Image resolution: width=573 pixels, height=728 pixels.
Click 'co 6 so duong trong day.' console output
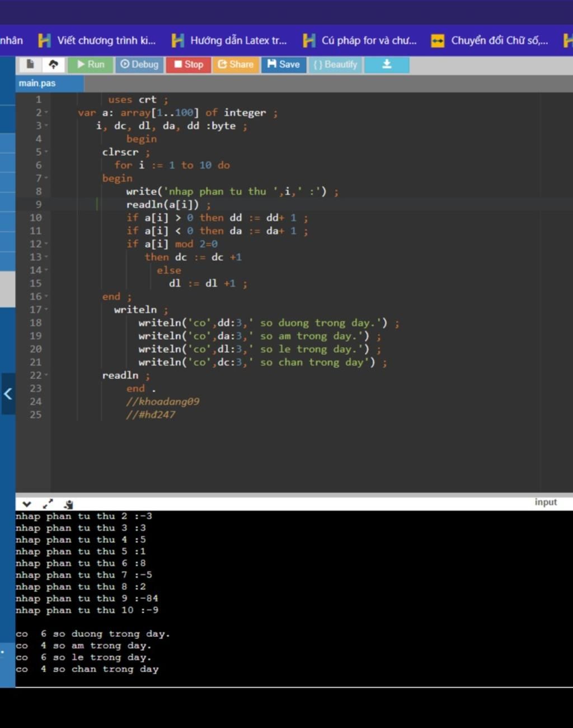(x=93, y=634)
